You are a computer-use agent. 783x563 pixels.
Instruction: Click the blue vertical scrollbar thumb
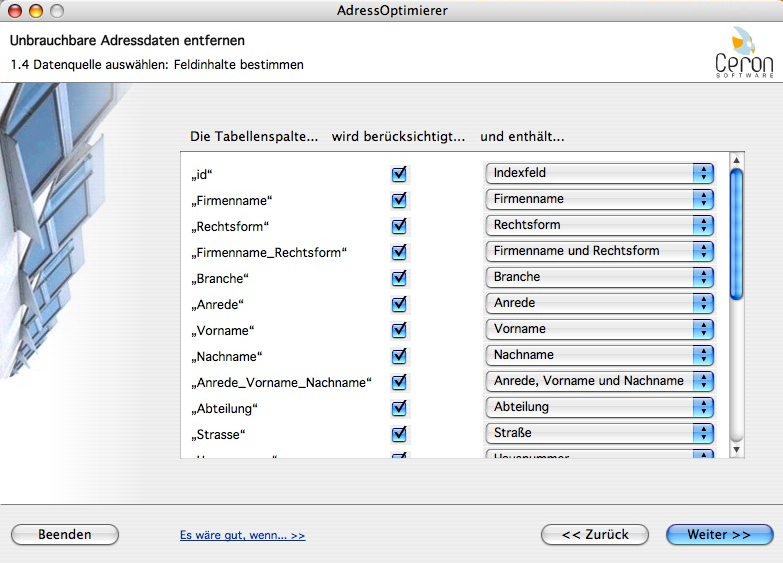(x=737, y=235)
